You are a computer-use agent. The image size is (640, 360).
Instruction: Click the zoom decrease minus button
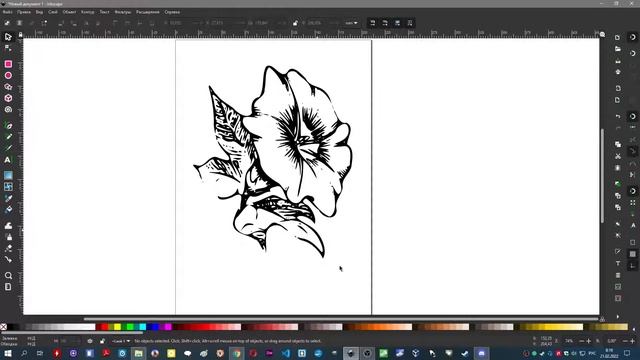pyautogui.click(x=582, y=341)
